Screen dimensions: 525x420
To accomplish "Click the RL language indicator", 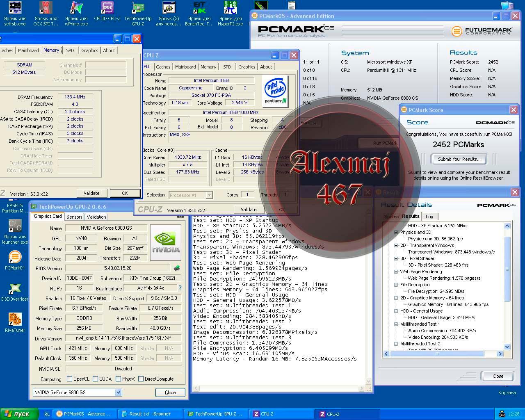I will [x=47, y=414].
